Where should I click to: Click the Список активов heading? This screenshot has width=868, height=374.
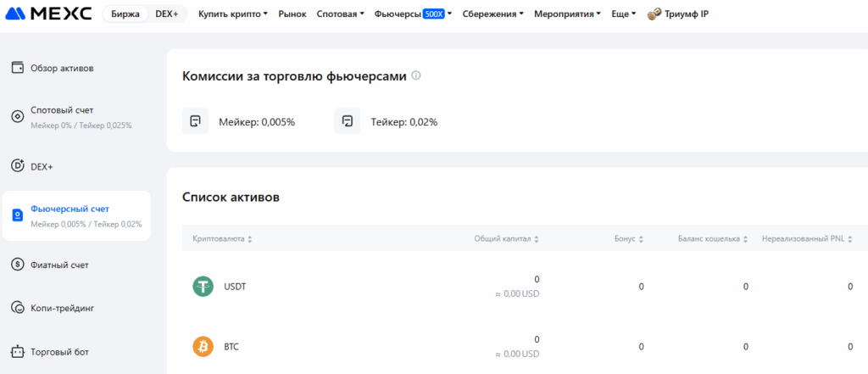(x=231, y=197)
